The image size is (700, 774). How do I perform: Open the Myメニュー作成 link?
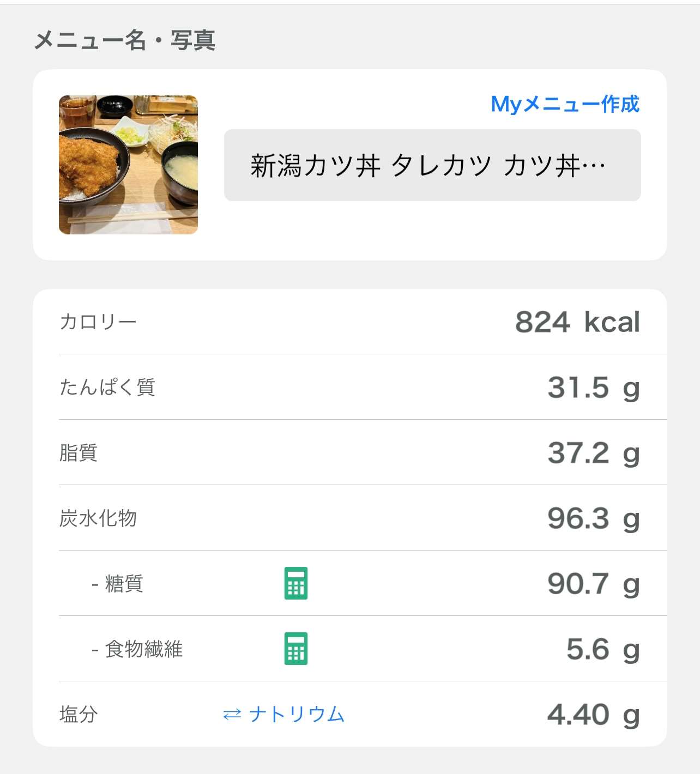pos(565,104)
